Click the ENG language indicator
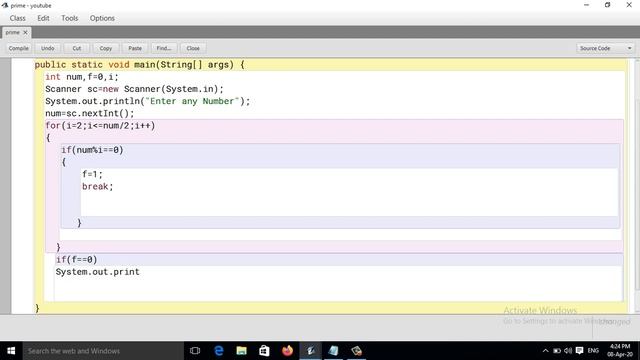Viewport: 640px width, 360px height. click(593, 351)
